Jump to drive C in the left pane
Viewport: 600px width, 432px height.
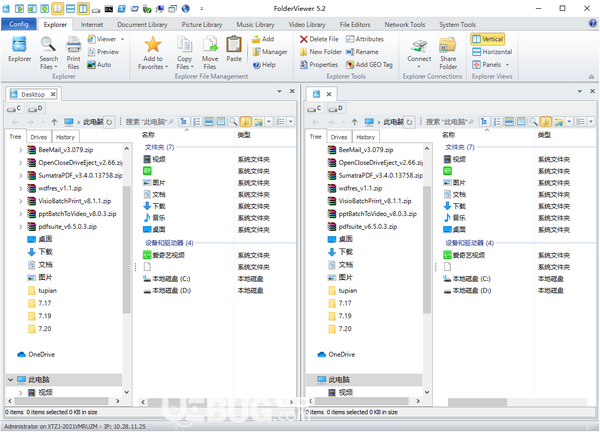tap(15, 109)
